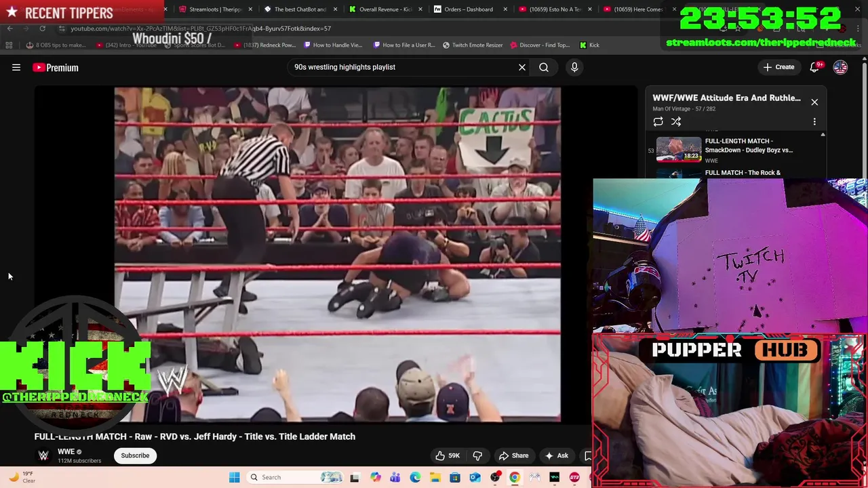Click the browser address bar URL
The image size is (868, 488).
point(201,28)
